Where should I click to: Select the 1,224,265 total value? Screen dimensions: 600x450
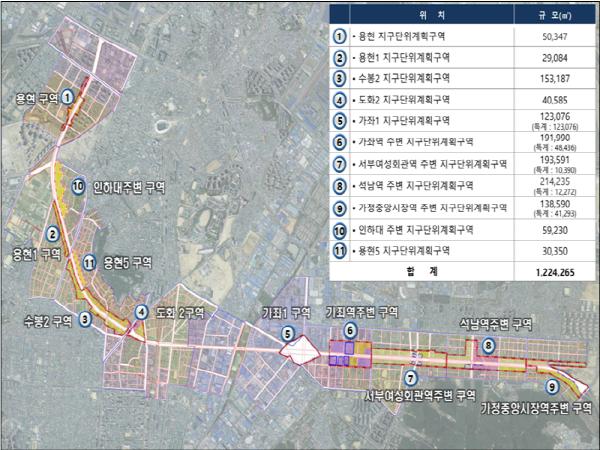coord(552,269)
